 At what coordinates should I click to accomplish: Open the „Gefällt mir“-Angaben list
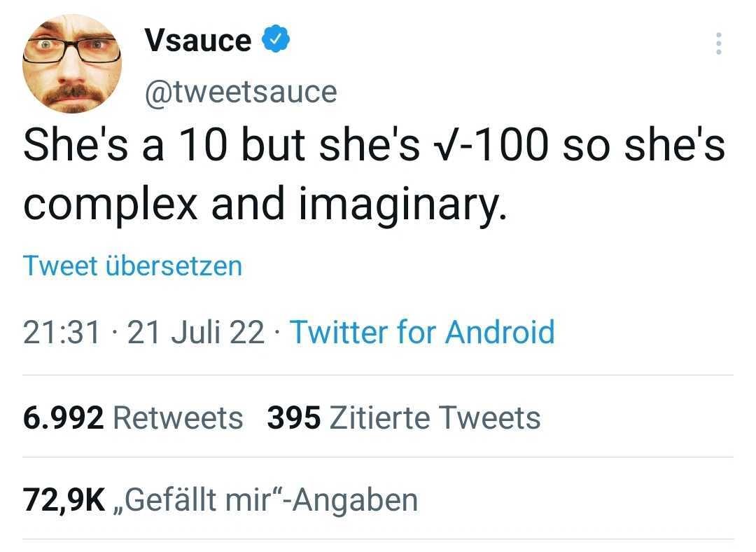tap(265, 500)
